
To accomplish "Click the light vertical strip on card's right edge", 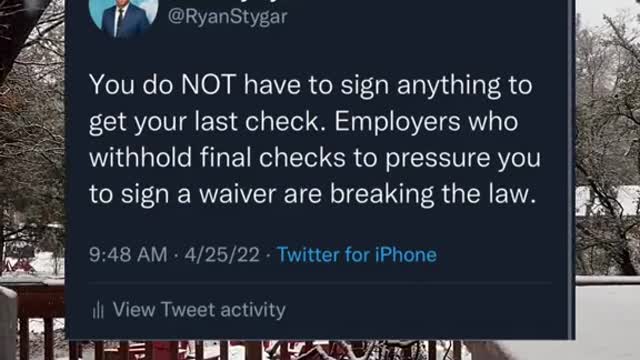I will 572,169.
